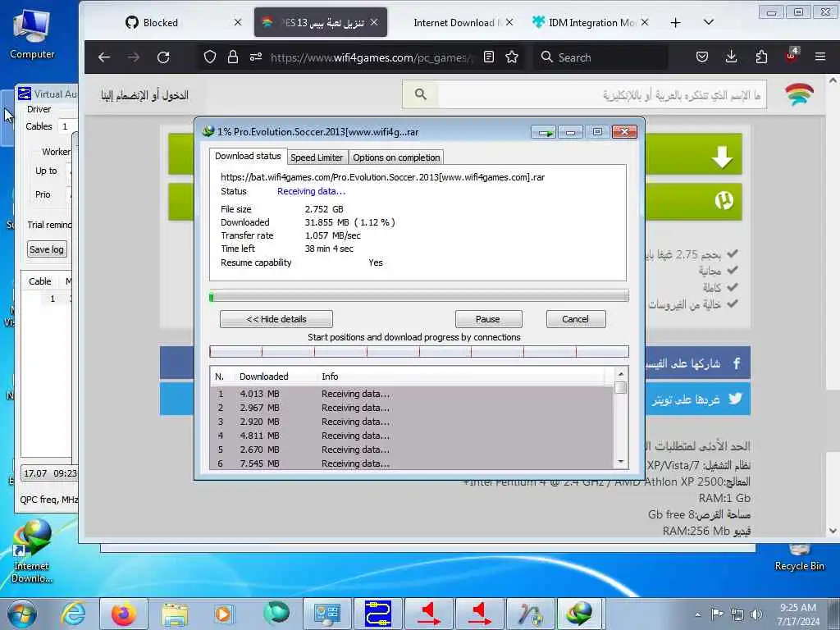Click the Hide details button
840x630 pixels.
click(x=276, y=319)
